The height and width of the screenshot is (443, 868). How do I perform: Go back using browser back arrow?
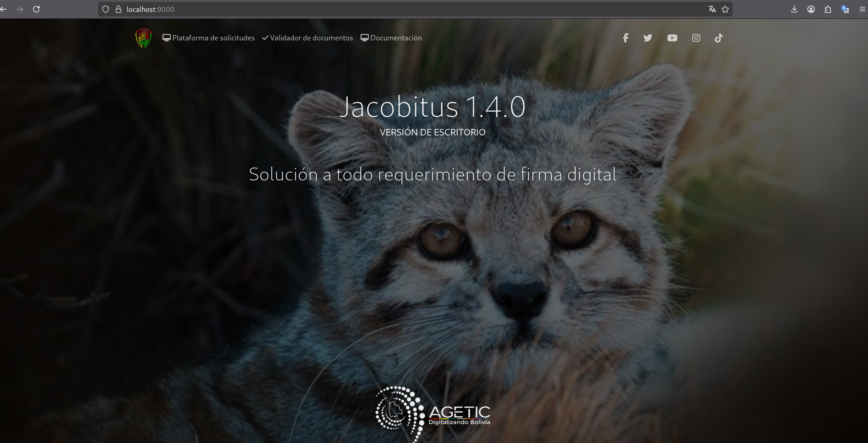tap(4, 9)
